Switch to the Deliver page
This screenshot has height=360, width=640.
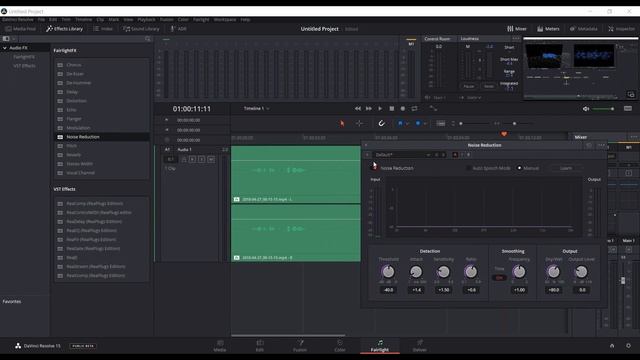click(420, 346)
